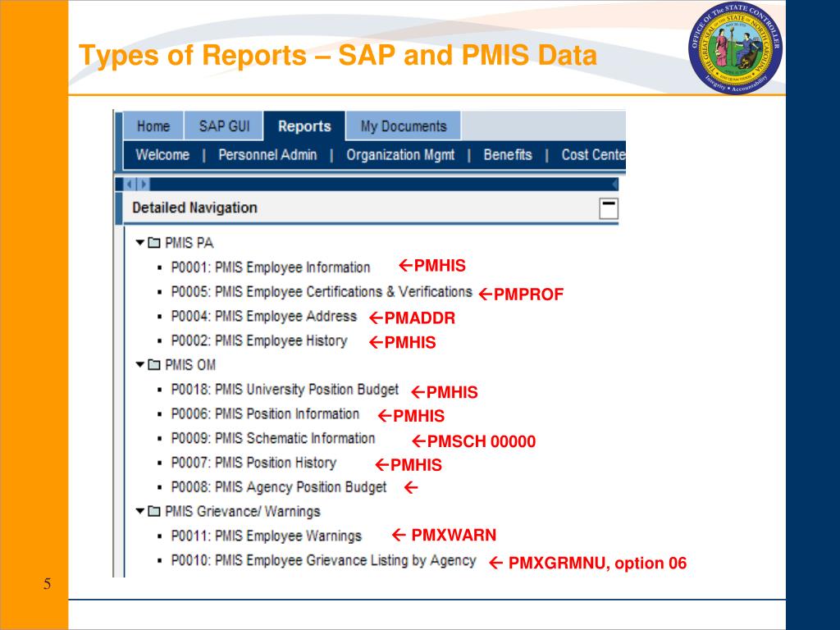840x630 pixels.
Task: Click the Detailed Navigation header text
Action: click(x=194, y=208)
